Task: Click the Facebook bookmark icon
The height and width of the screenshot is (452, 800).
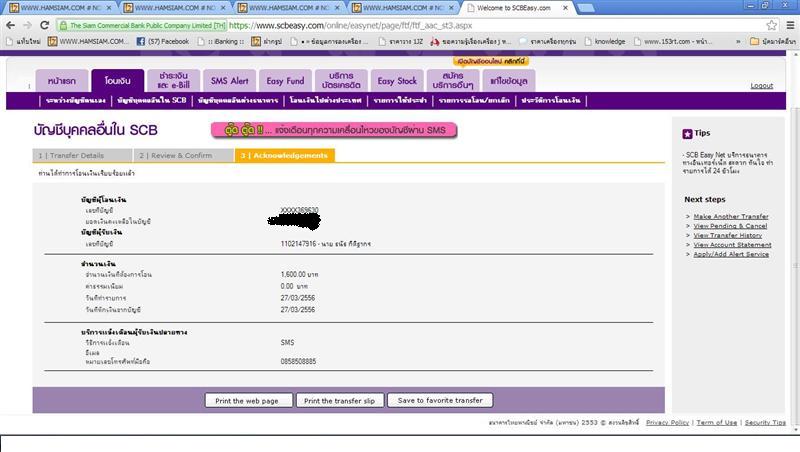Action: [x=141, y=41]
